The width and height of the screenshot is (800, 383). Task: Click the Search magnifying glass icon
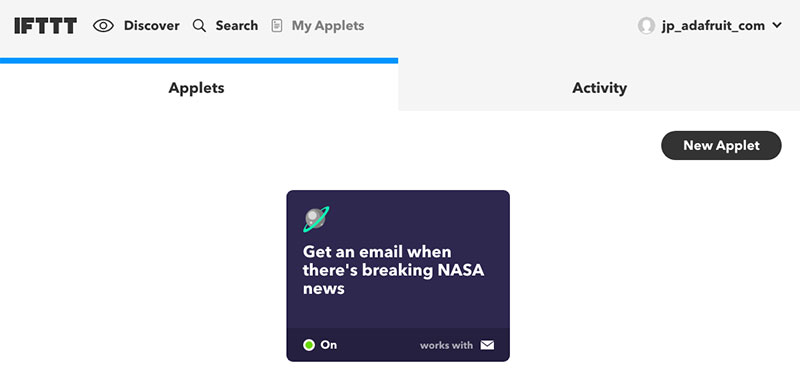pyautogui.click(x=199, y=25)
